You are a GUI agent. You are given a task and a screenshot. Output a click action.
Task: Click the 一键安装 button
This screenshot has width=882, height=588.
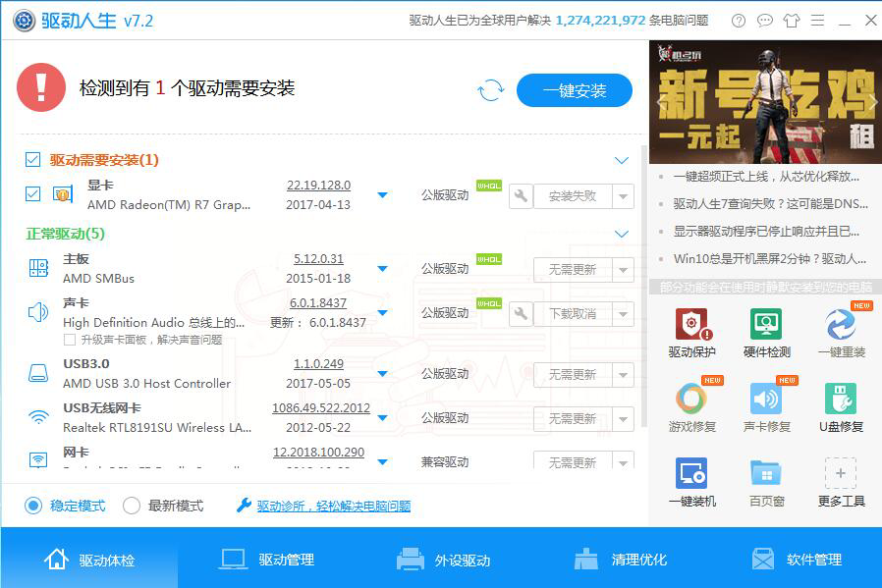coord(575,90)
